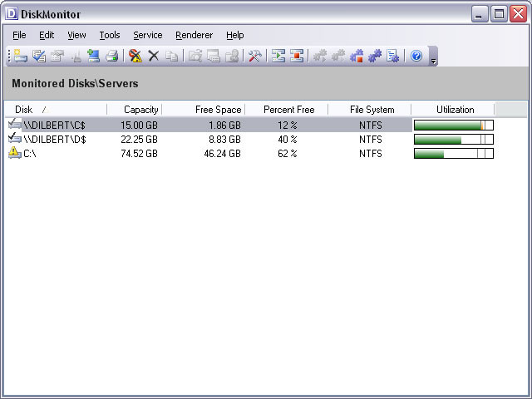Click the blue gears service icon
Screen dimensions: 532x399
[x=375, y=56]
